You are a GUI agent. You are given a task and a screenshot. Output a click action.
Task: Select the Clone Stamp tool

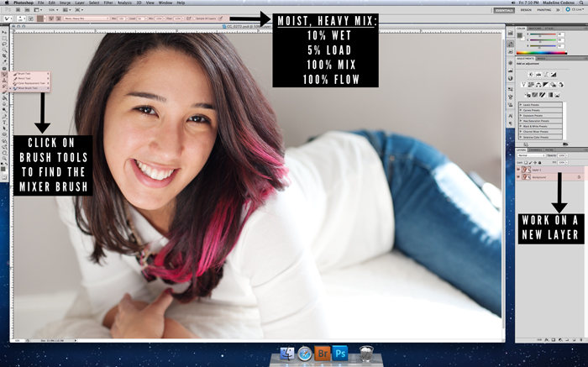pyautogui.click(x=4, y=81)
